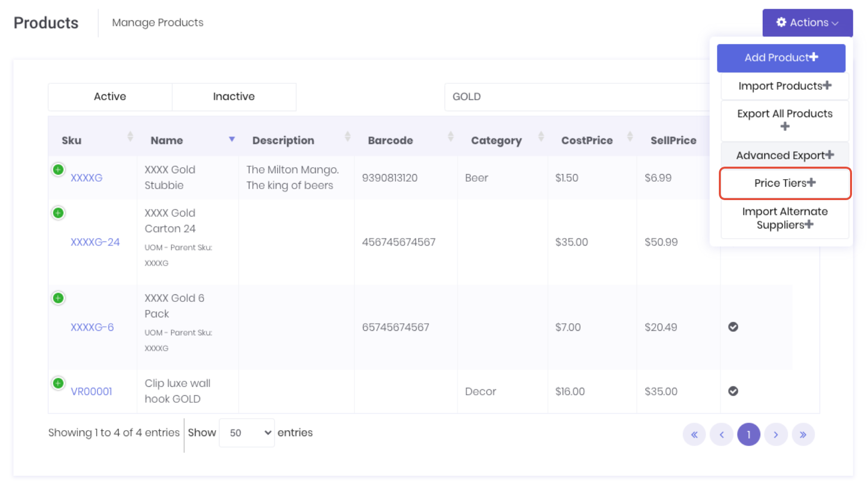Go to last page double-right arrow
868x490 pixels.
pos(803,435)
